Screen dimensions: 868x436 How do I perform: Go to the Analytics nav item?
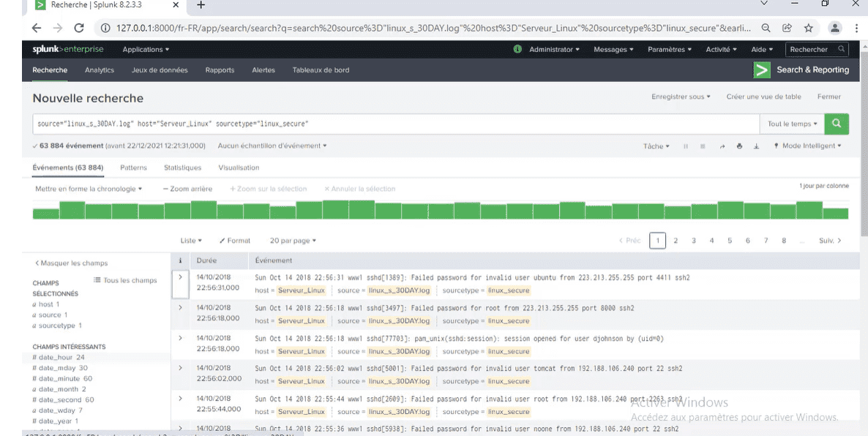coord(100,70)
